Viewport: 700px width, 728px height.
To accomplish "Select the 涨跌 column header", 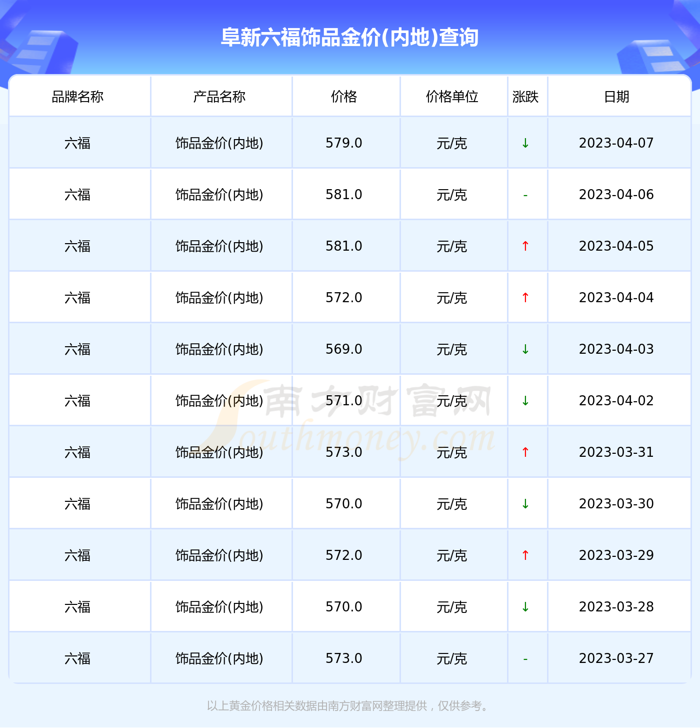I will click(x=525, y=97).
